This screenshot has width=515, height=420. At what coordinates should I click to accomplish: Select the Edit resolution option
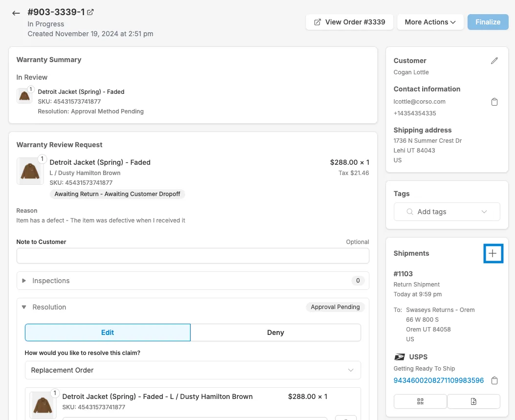click(107, 332)
